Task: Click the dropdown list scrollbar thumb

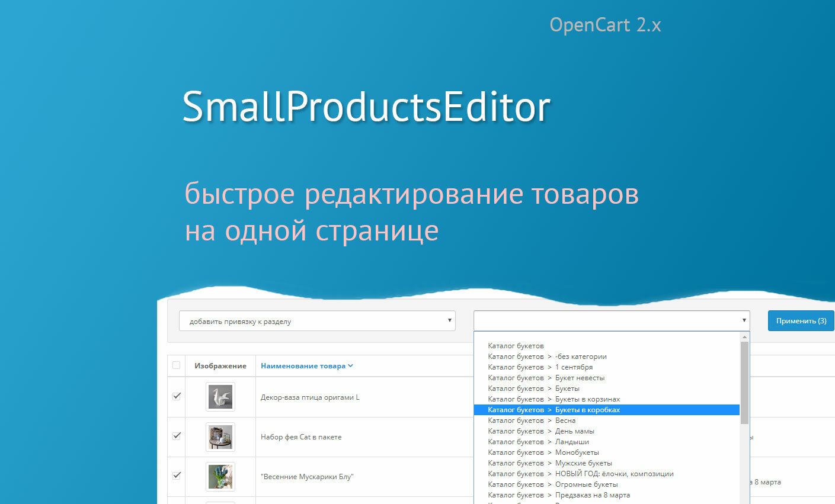Action: (744, 383)
